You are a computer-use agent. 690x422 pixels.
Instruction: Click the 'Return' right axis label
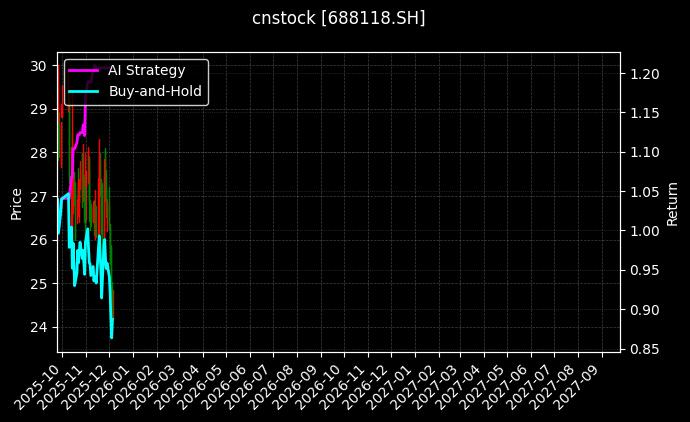tap(672, 203)
